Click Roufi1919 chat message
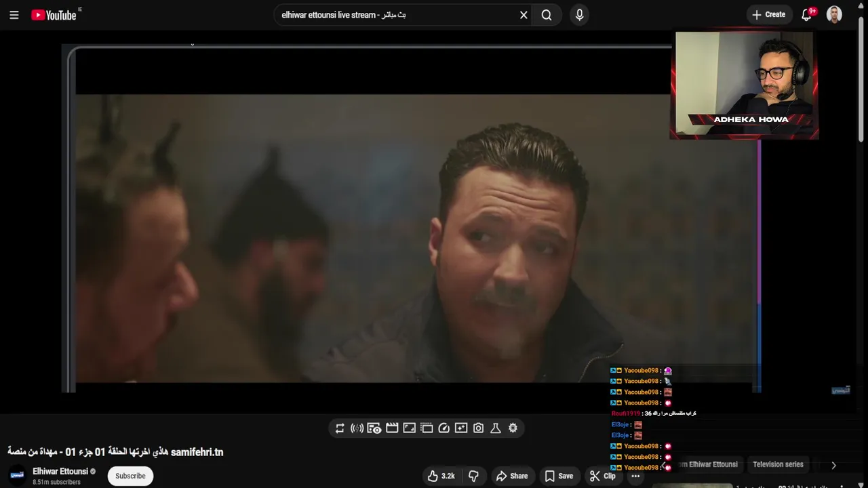Screen dimensions: 868x488 [654, 413]
